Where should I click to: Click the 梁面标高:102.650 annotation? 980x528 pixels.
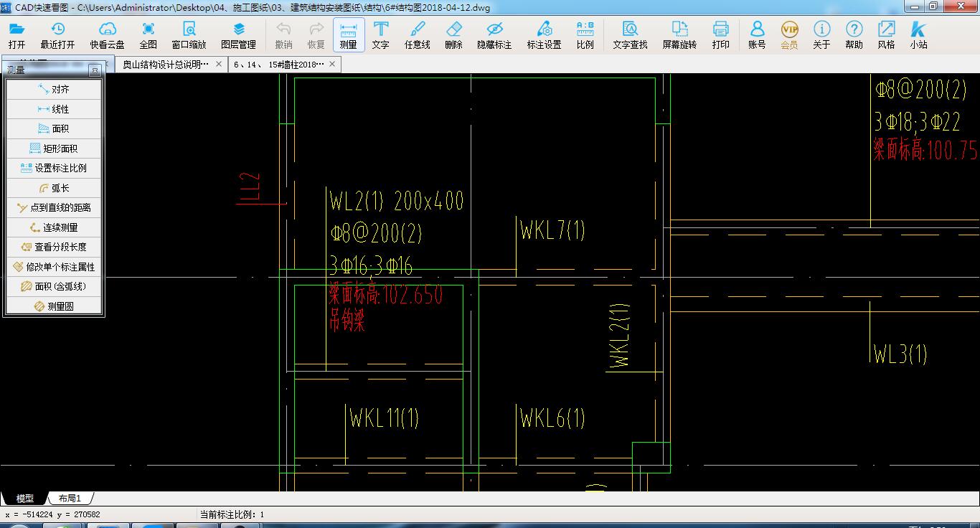pyautogui.click(x=386, y=294)
